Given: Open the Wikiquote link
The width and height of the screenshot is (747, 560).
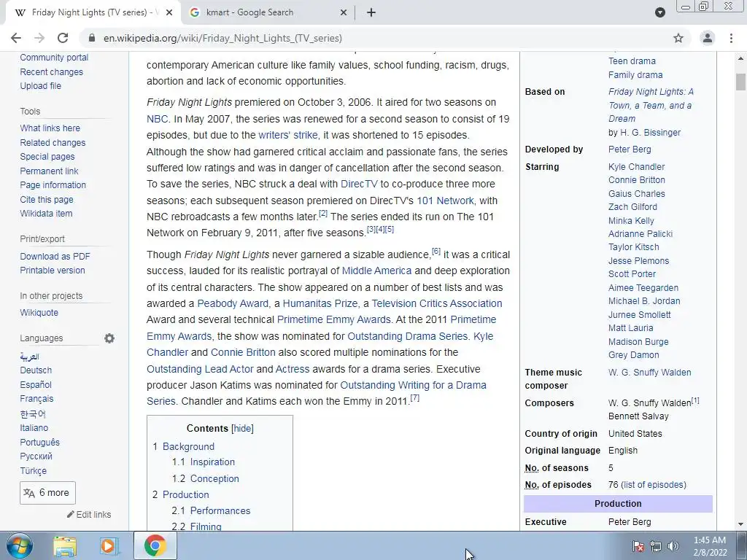Looking at the screenshot, I should point(39,312).
